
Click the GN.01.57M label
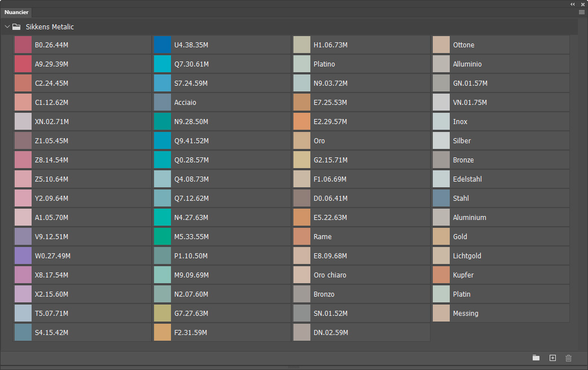coord(470,83)
